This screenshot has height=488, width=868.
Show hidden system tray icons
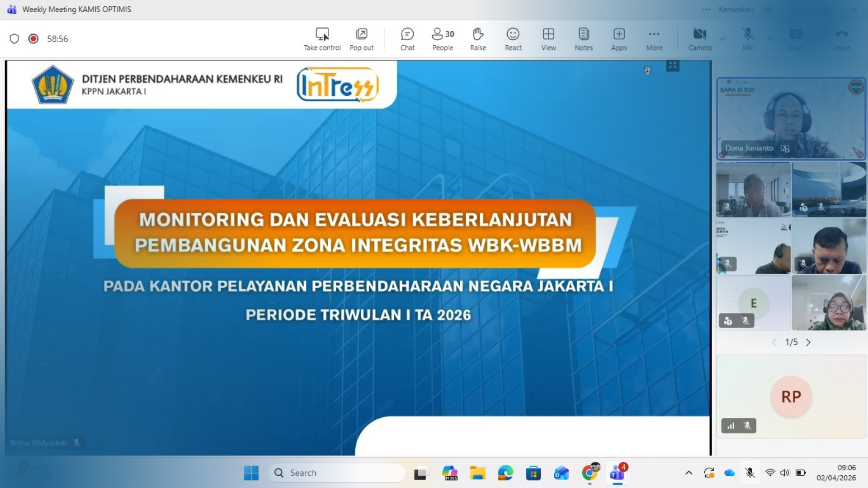689,473
